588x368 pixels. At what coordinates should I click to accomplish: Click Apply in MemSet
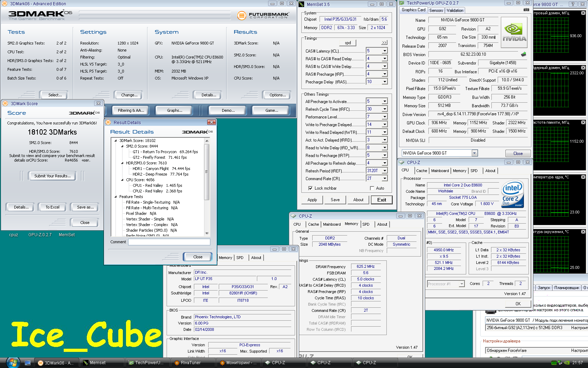click(312, 200)
